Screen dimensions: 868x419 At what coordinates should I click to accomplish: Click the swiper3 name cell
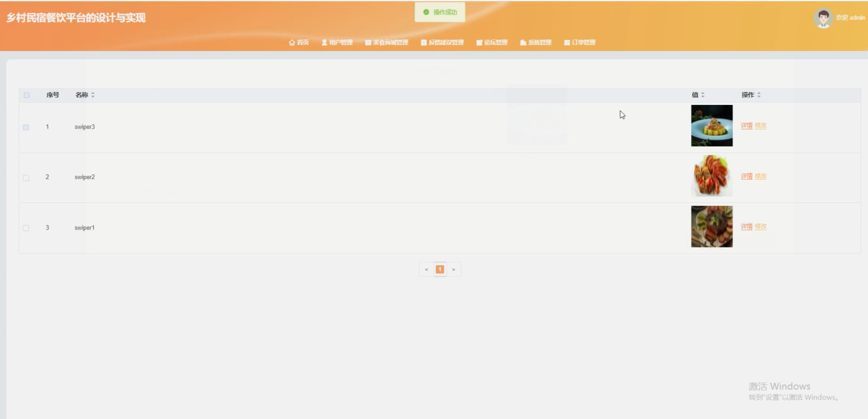(x=85, y=127)
